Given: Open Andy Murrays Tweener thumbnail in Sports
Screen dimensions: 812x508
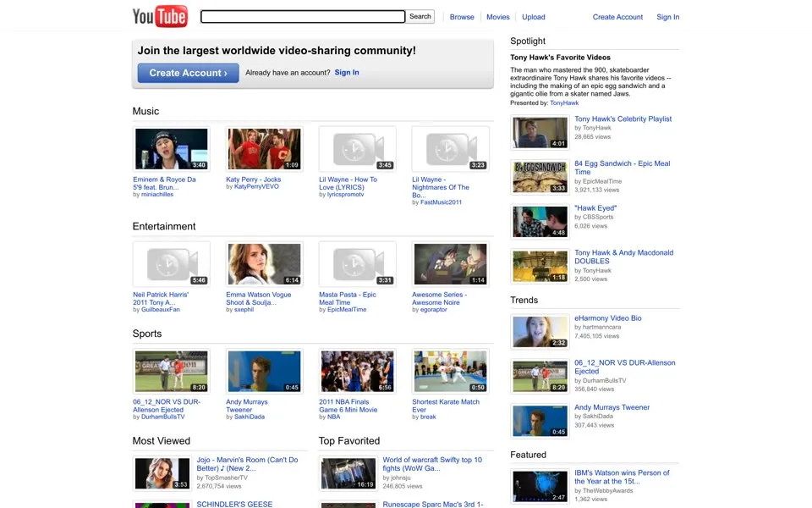Looking at the screenshot, I should (264, 371).
